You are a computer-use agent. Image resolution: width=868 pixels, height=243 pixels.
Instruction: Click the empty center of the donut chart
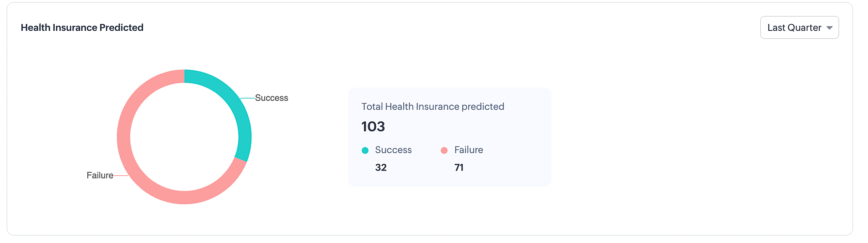(x=184, y=137)
